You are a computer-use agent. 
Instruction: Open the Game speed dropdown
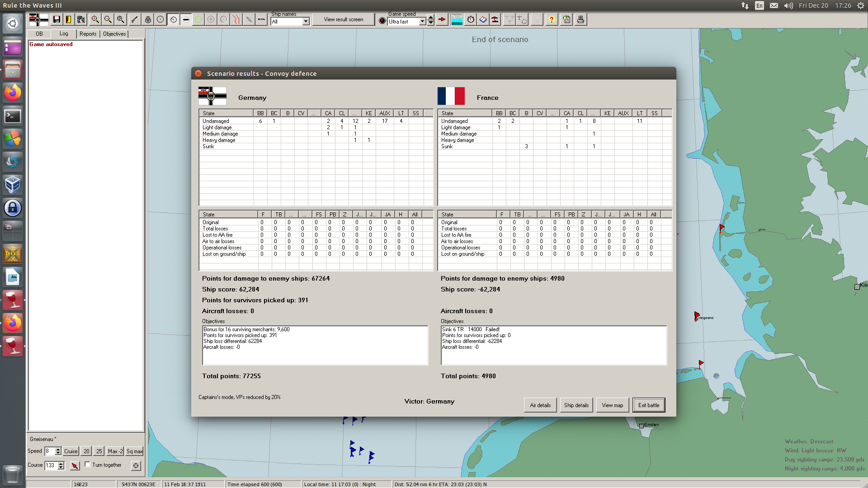point(422,21)
